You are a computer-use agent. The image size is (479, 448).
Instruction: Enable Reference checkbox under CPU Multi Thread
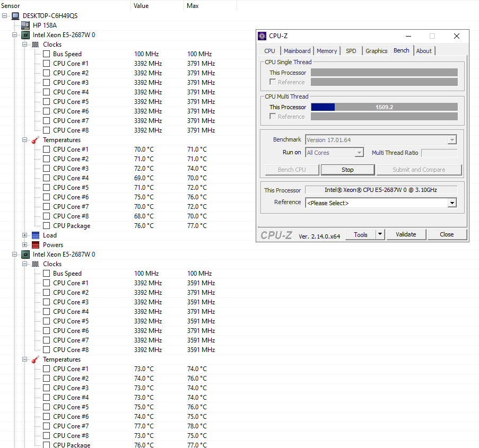click(273, 116)
